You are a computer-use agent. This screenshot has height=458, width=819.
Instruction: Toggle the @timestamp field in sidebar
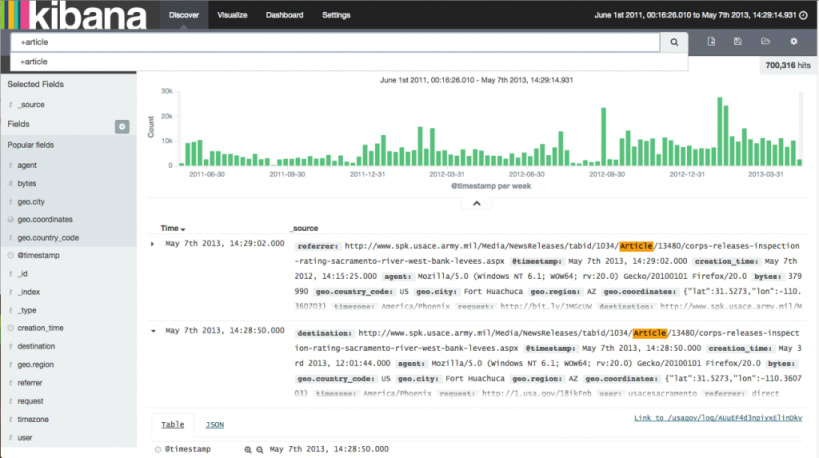pos(38,255)
